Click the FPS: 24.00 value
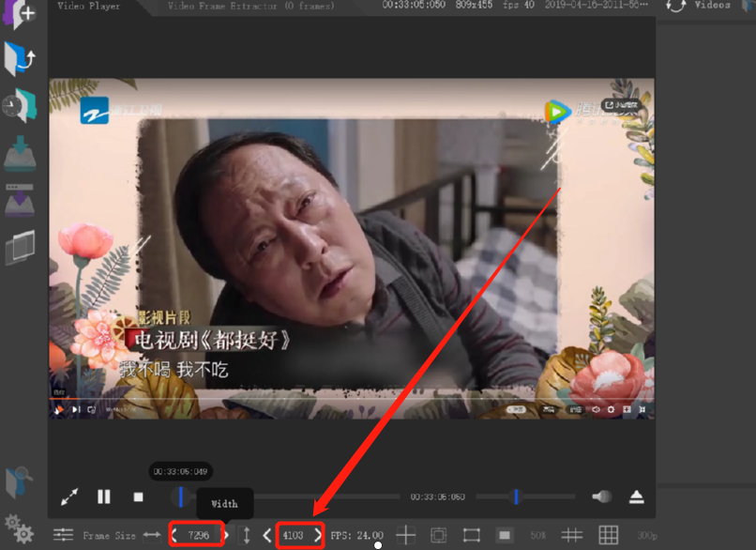This screenshot has height=550, width=756. [x=356, y=535]
